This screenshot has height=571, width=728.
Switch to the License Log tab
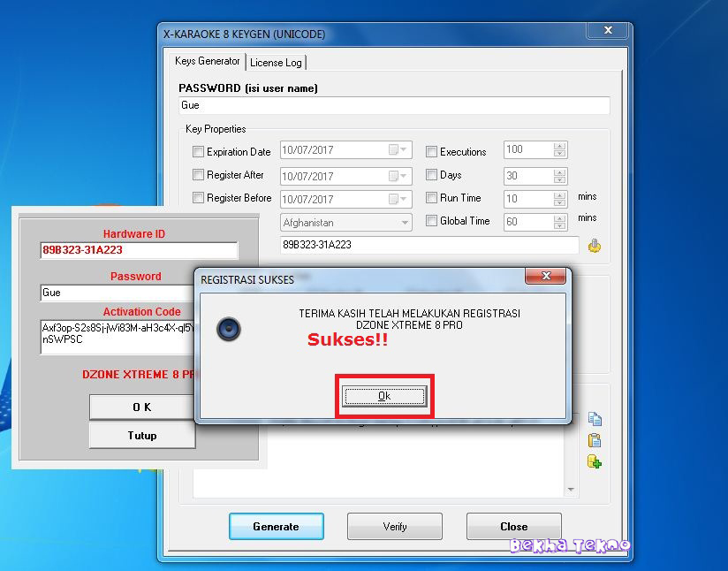[276, 63]
